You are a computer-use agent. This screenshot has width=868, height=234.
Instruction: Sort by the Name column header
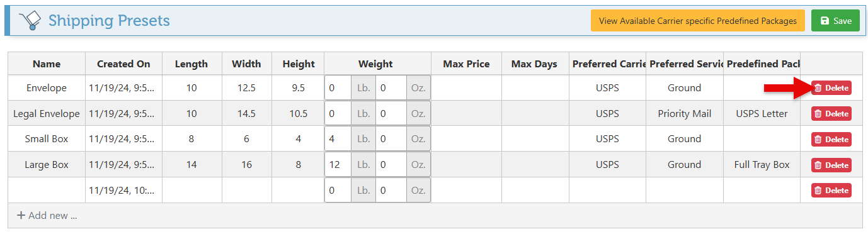tap(47, 64)
